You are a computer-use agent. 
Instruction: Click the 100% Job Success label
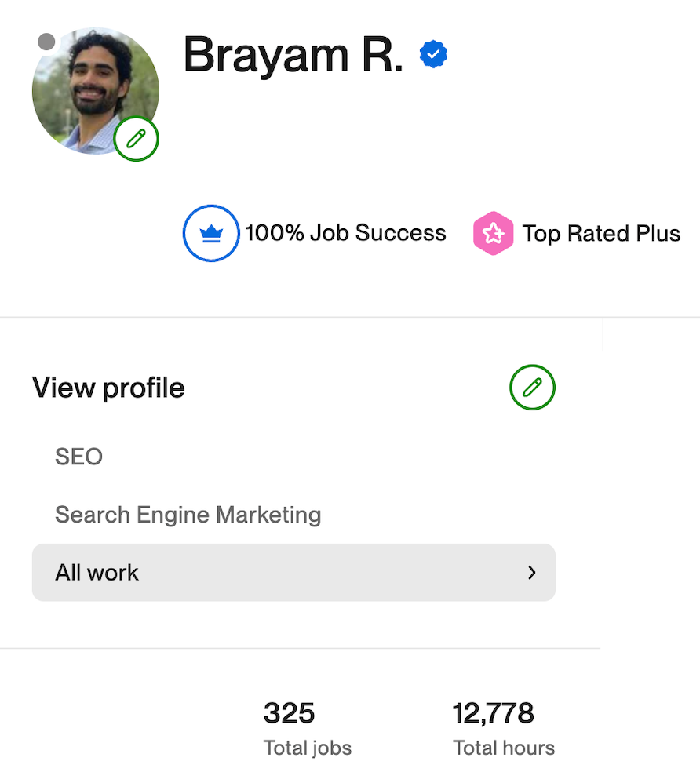345,233
